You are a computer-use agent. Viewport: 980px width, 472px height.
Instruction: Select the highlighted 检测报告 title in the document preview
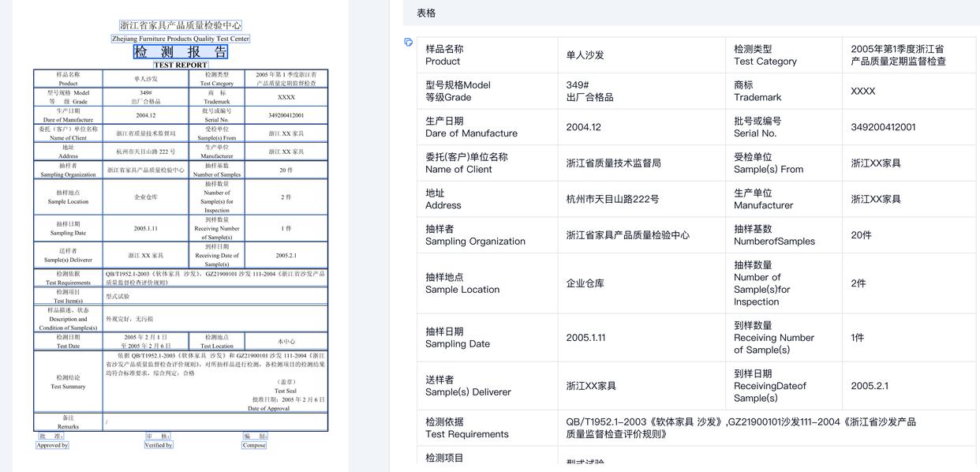point(181,52)
